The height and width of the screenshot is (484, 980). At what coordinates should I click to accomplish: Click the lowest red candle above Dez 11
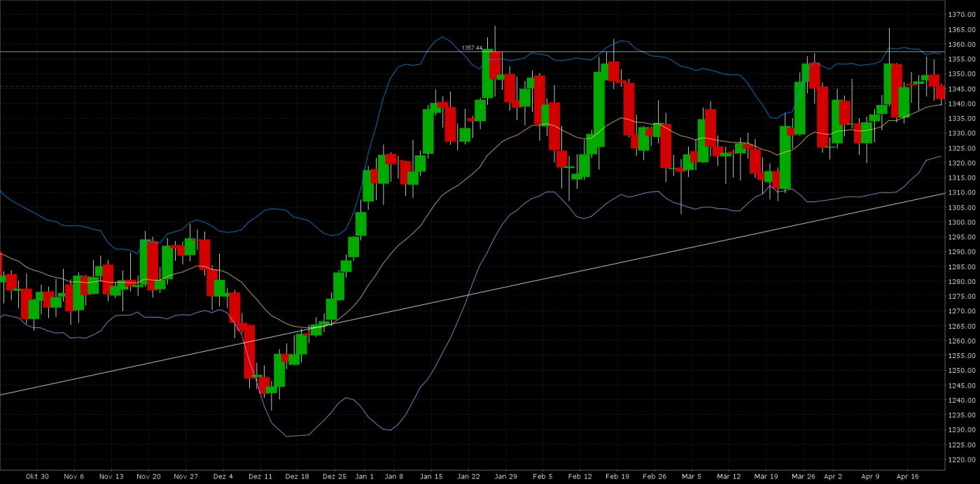tap(264, 385)
